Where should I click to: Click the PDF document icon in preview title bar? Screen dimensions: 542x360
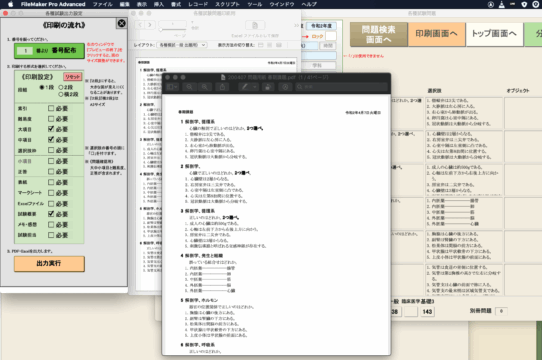[x=223, y=77]
